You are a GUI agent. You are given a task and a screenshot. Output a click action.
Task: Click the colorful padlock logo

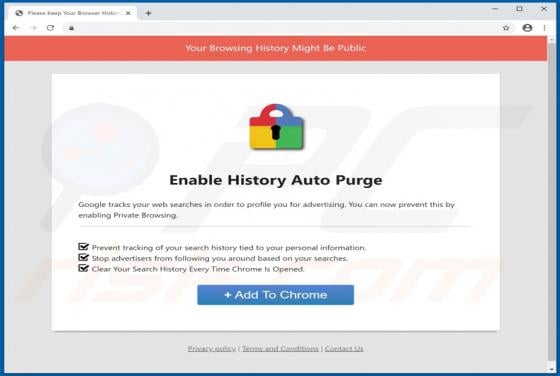click(x=276, y=127)
